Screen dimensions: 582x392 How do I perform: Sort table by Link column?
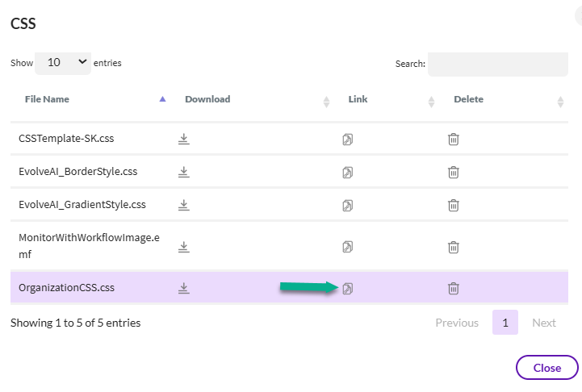(x=358, y=100)
